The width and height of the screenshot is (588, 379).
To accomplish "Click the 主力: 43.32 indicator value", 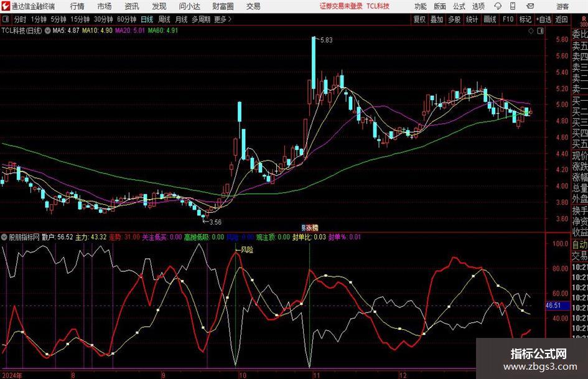I will pyautogui.click(x=91, y=237).
